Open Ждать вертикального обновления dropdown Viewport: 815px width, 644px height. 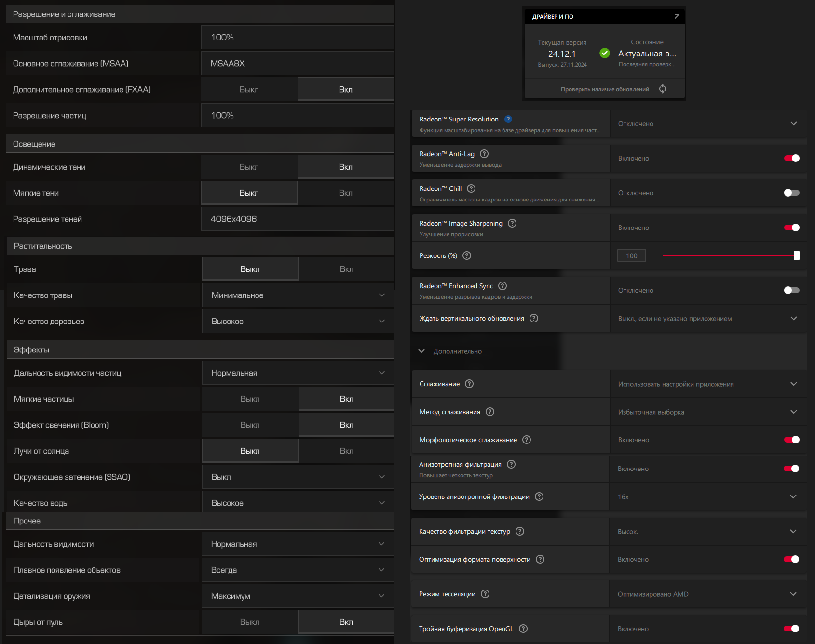(x=708, y=318)
